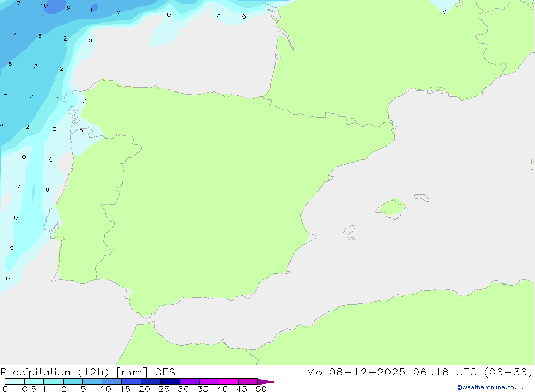Click the 10–15 mm legend color box
Viewport: 535px width, 392px height.
coord(112,381)
